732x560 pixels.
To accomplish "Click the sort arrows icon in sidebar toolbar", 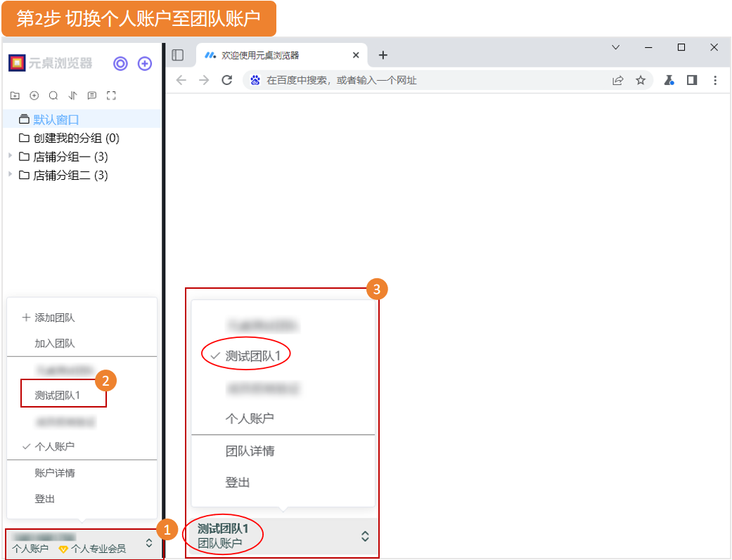I will point(73,96).
